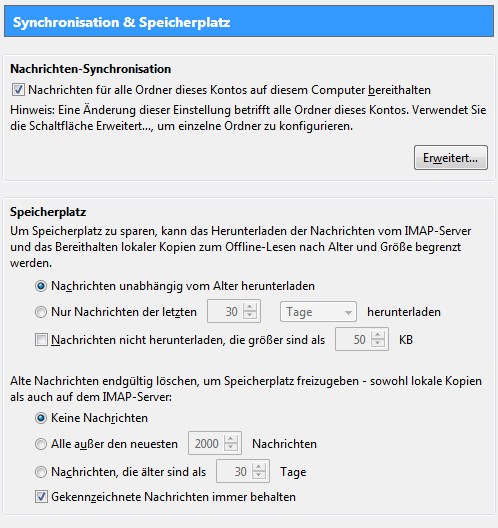This screenshot has width=498, height=528.
Task: Click into the 2000 Nachrichten number field
Action: (207, 443)
